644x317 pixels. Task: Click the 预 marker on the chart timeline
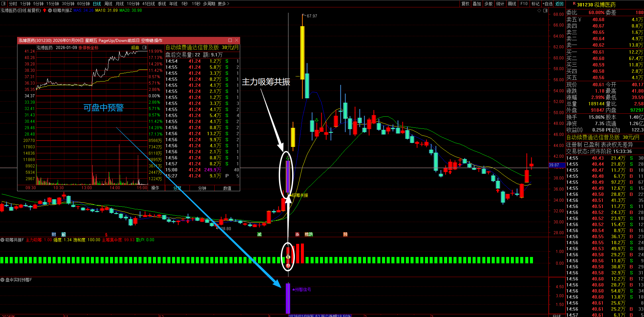click(x=345, y=234)
